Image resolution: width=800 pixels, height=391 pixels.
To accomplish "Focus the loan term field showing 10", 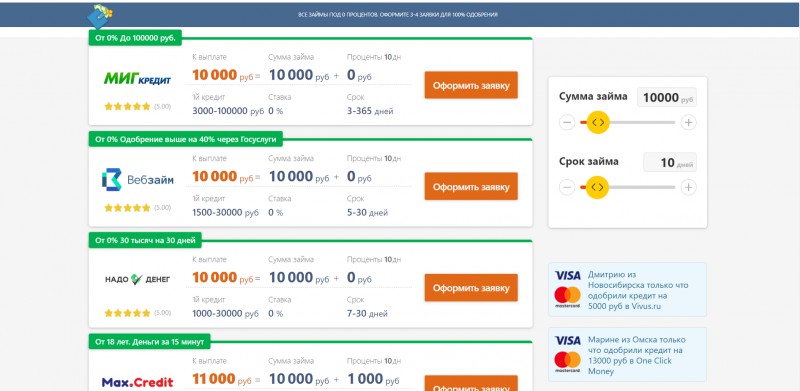I will [670, 162].
